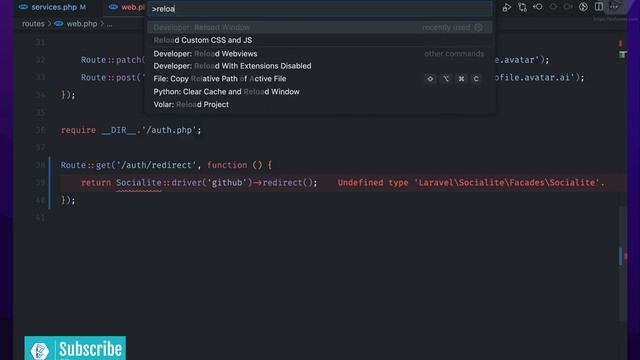
Task: Click "require __DIR__.'/auth.php';" code line
Action: click(131, 130)
